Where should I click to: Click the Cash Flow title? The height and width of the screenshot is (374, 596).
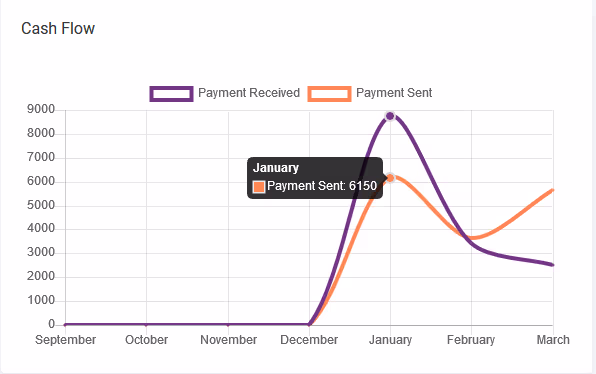58,29
